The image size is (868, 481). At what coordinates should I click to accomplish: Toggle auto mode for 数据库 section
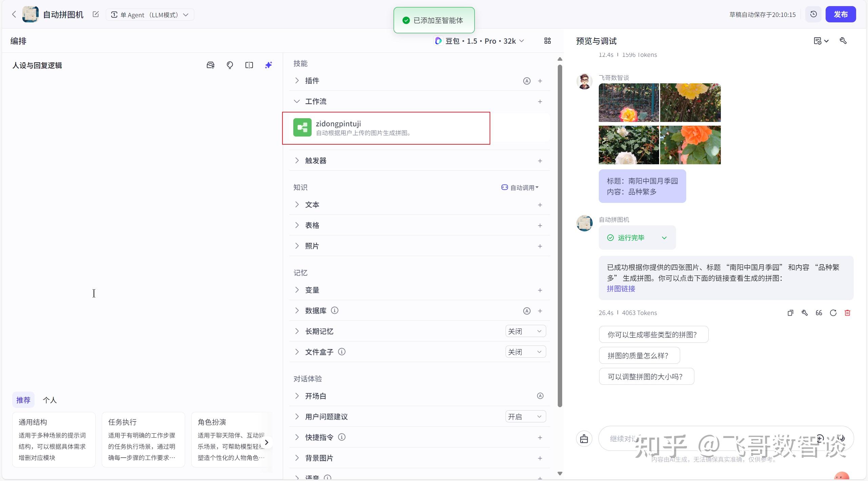tap(526, 311)
